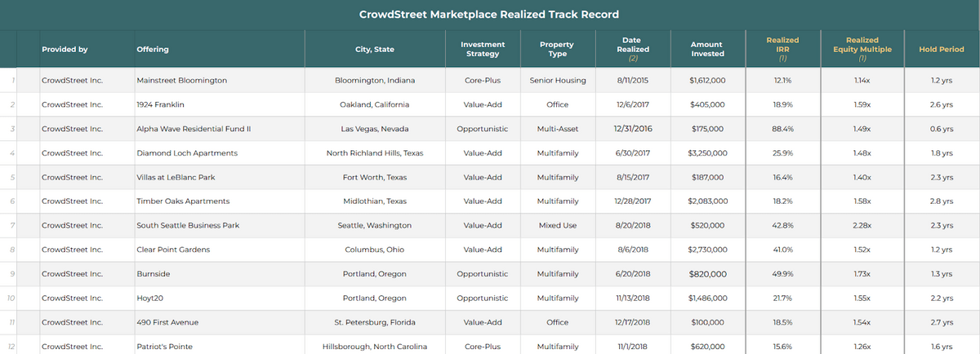Click the Hoyt20 offering name
Viewport: 980px width, 354px height.
pyautogui.click(x=150, y=299)
